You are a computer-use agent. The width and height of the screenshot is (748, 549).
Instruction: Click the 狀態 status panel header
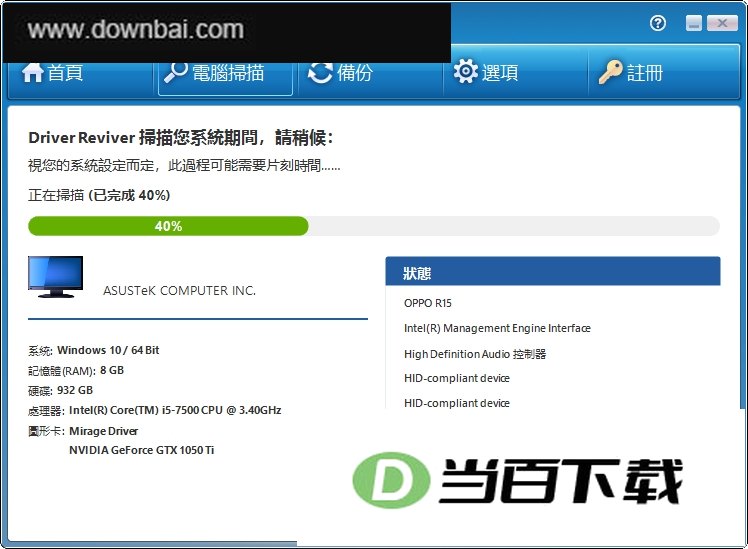click(x=553, y=271)
